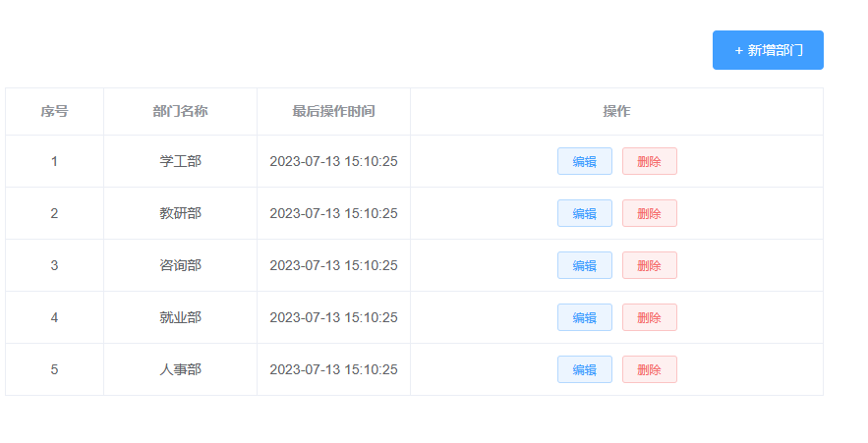The width and height of the screenshot is (868, 443).
Task: Edit the 就业部 department
Action: (x=584, y=317)
